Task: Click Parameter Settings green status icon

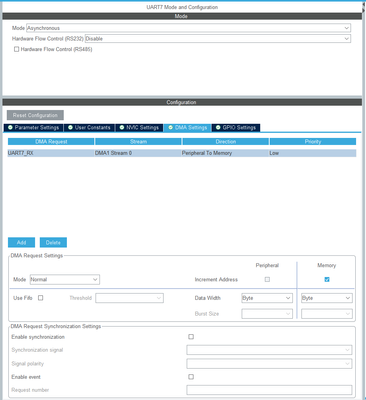Action: (x=10, y=128)
